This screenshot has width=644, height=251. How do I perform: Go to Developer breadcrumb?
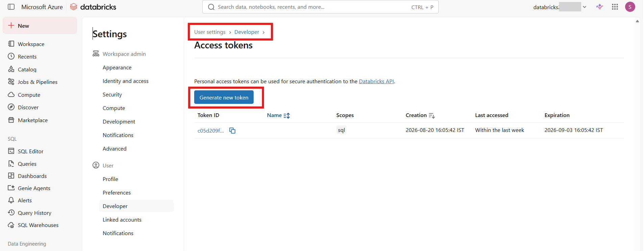point(247,32)
